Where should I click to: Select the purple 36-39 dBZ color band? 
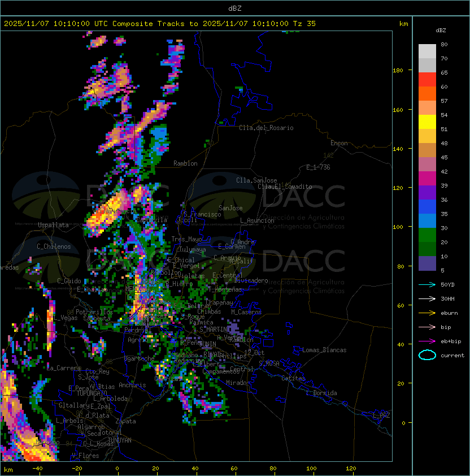[x=427, y=193]
